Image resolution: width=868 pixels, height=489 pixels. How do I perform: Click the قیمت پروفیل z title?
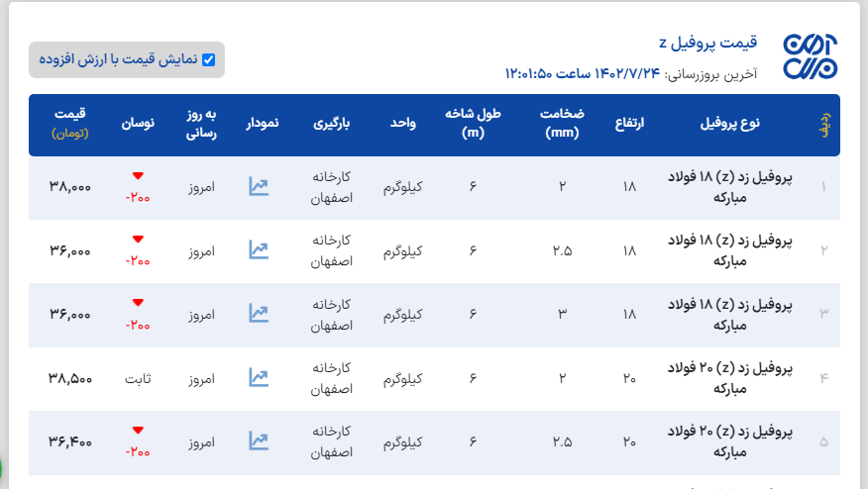click(x=707, y=43)
